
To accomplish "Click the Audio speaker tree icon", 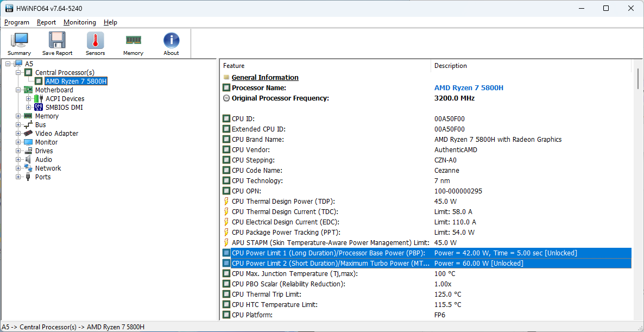I will pyautogui.click(x=28, y=159).
